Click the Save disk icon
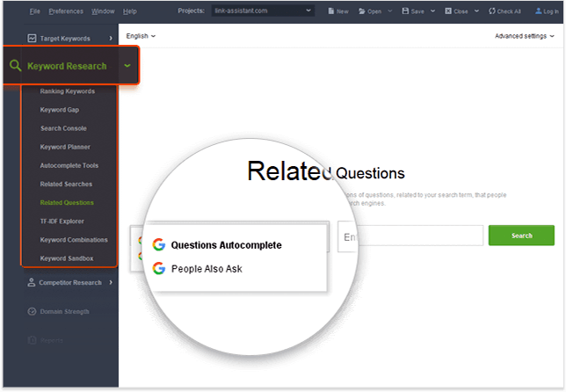This screenshot has height=392, width=566. [x=405, y=11]
